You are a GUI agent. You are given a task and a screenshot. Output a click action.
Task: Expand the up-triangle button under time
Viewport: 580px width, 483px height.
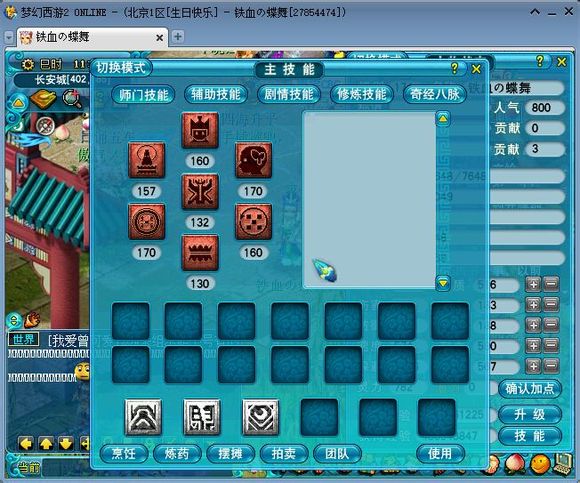click(18, 102)
